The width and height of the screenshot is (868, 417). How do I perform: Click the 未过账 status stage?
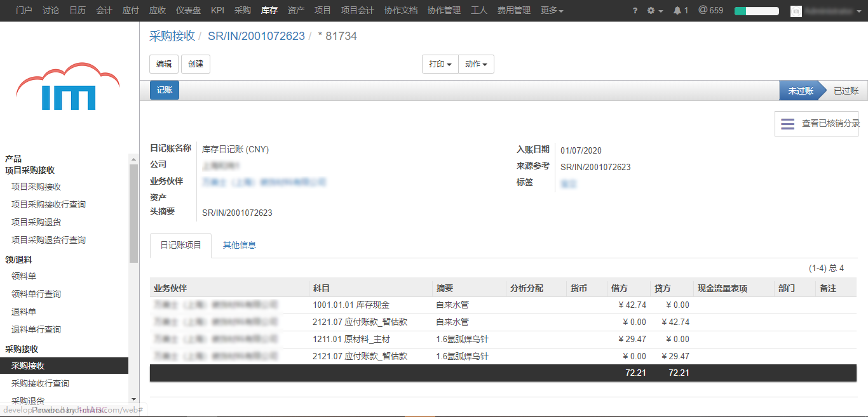click(800, 91)
